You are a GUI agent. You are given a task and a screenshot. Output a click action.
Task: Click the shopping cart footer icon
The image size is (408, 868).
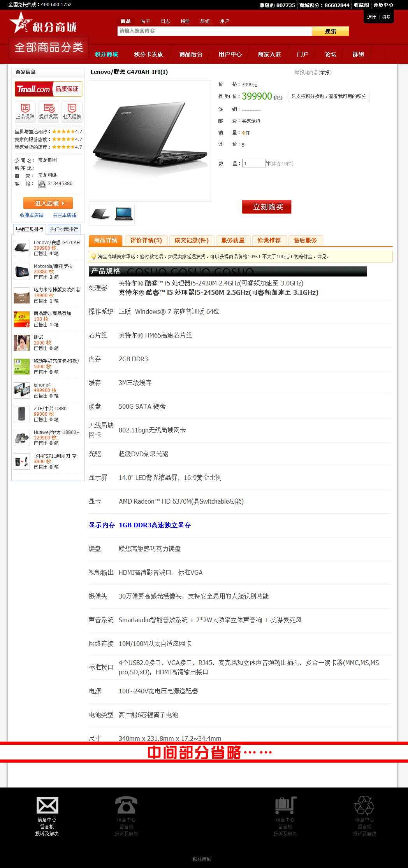[285, 805]
